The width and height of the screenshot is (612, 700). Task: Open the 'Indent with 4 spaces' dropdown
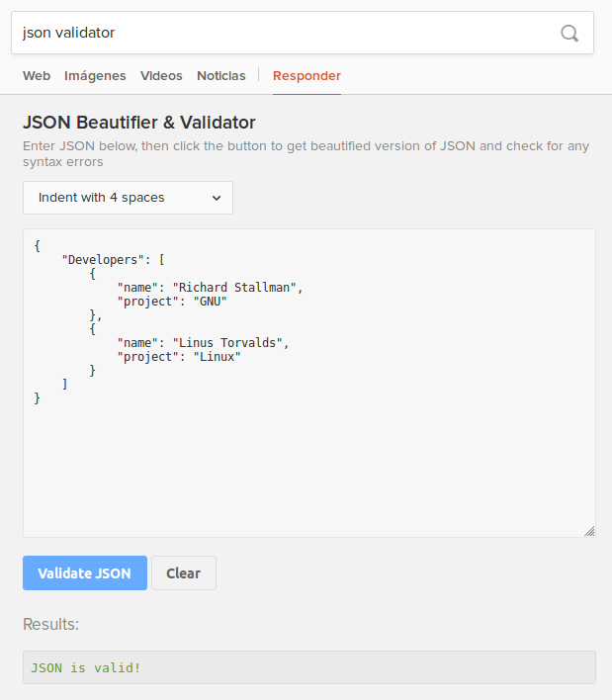click(128, 198)
